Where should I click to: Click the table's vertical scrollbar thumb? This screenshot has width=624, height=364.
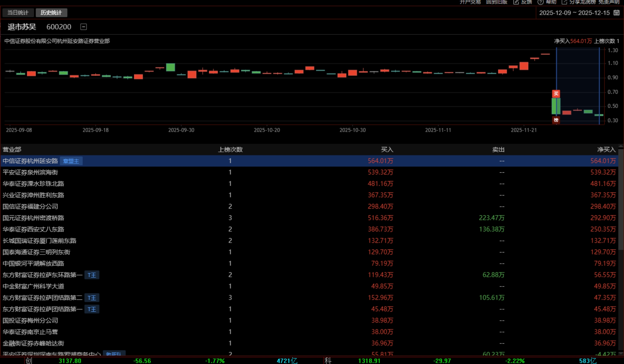pos(621,199)
